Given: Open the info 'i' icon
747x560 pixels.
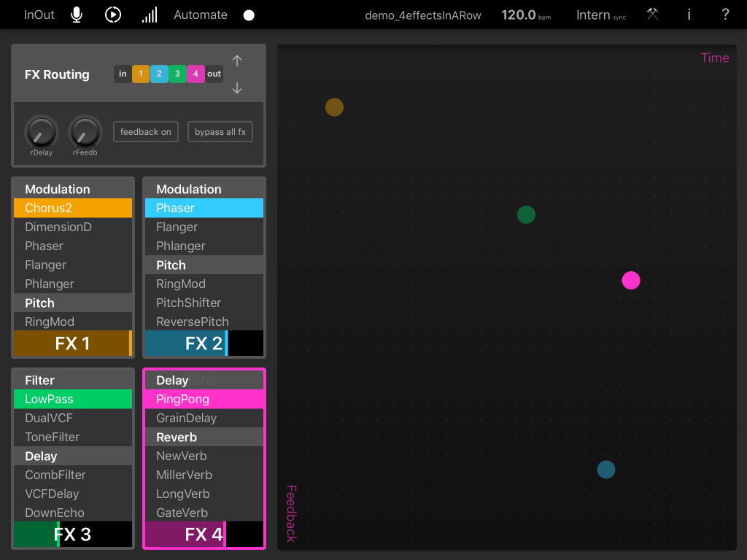Looking at the screenshot, I should (x=689, y=15).
